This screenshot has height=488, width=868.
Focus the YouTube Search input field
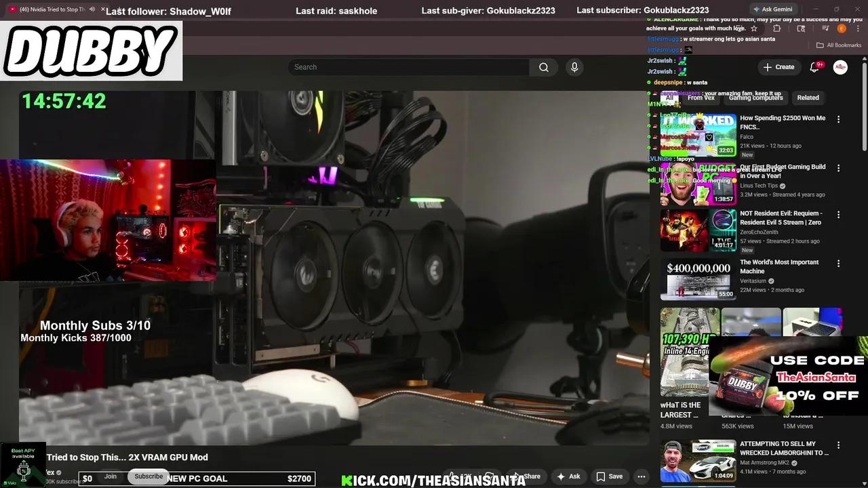408,67
